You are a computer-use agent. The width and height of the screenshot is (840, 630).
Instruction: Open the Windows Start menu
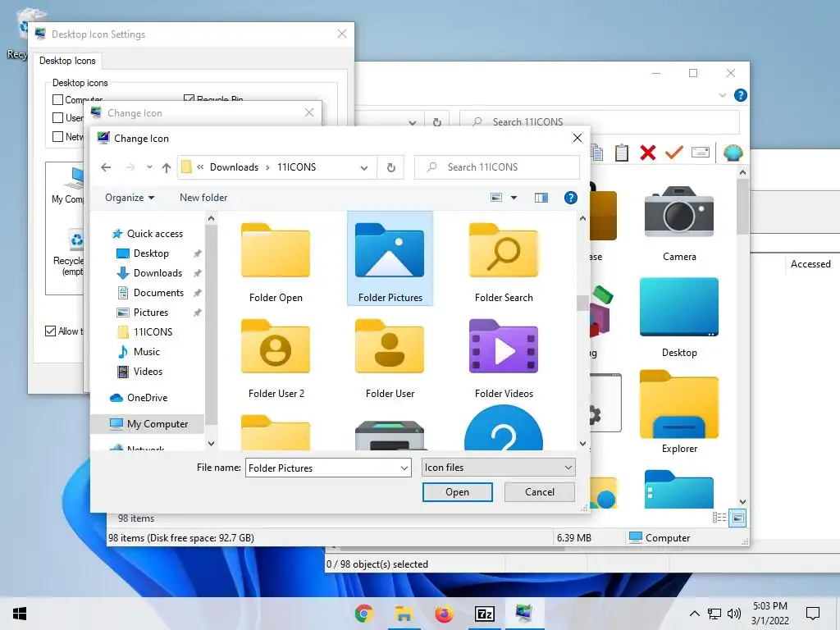20,614
